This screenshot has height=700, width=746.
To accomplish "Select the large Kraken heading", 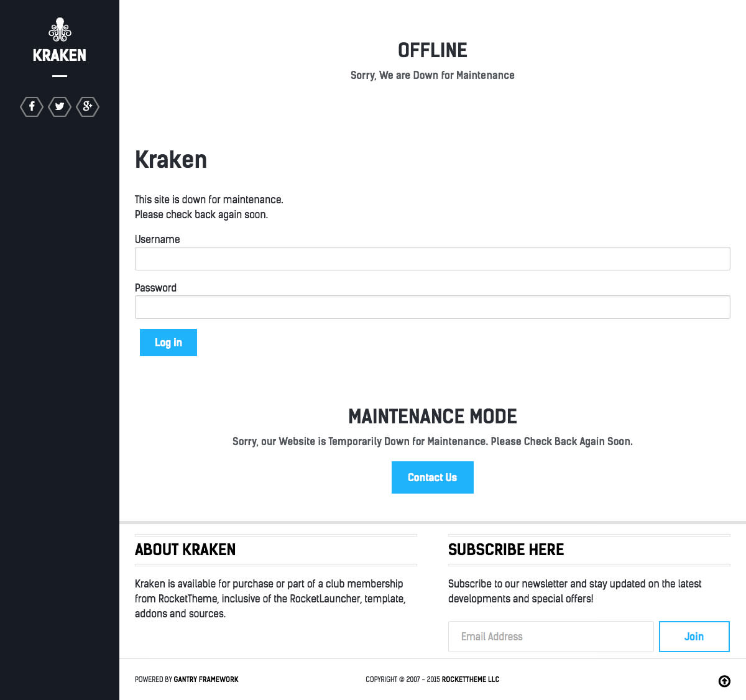I will point(171,160).
